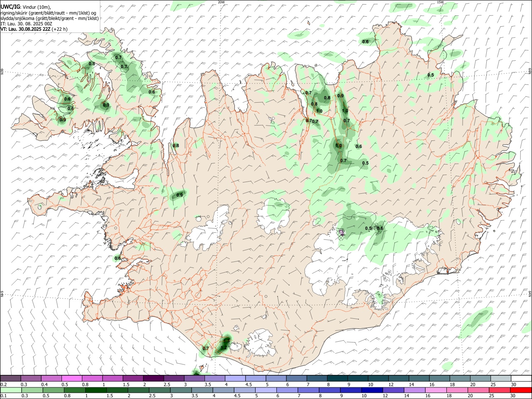Click the bright red rain swatch for 30
532x399 pixels.
point(521,390)
